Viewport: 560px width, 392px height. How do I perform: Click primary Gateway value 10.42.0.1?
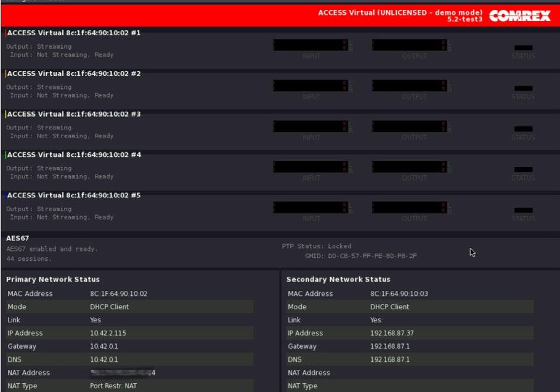[x=103, y=346]
